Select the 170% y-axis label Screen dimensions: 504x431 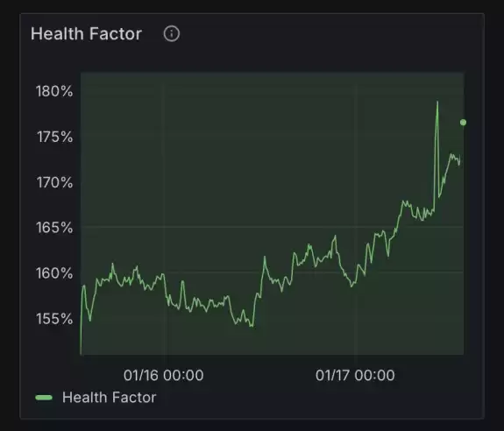click(x=54, y=182)
